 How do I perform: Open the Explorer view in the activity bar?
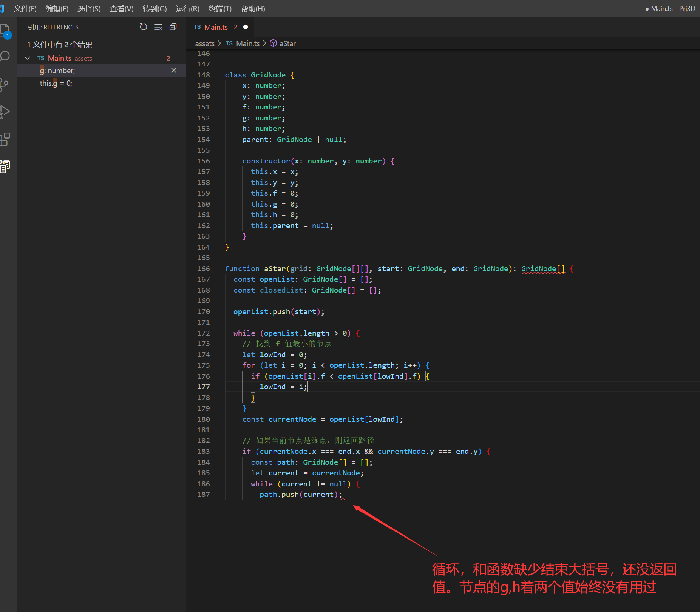pyautogui.click(x=5, y=30)
